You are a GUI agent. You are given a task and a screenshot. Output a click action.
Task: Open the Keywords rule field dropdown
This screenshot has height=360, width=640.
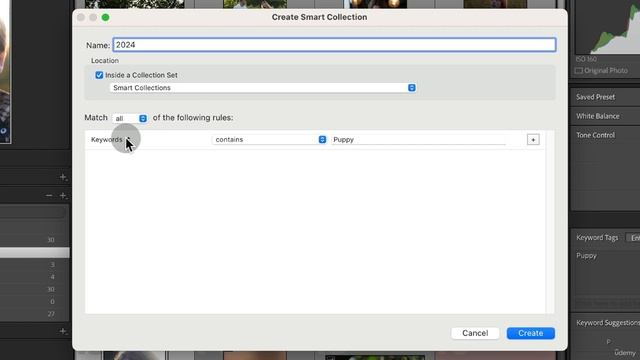[x=111, y=140]
